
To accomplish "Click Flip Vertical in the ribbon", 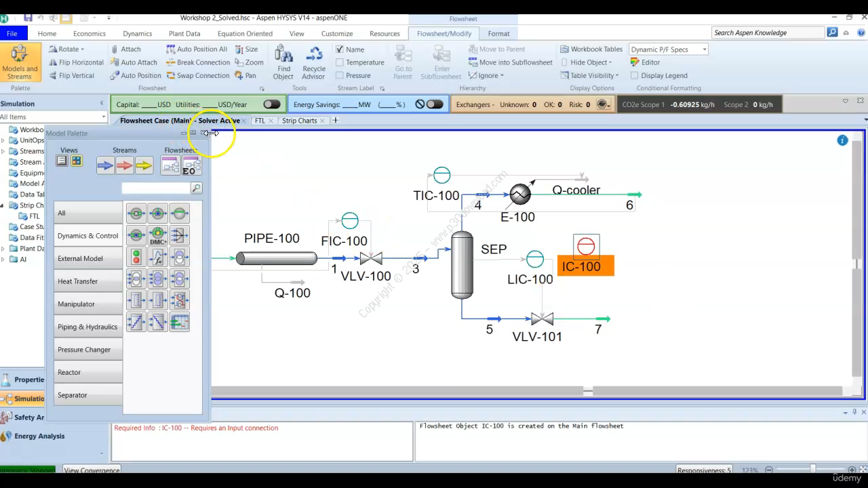I will [71, 75].
